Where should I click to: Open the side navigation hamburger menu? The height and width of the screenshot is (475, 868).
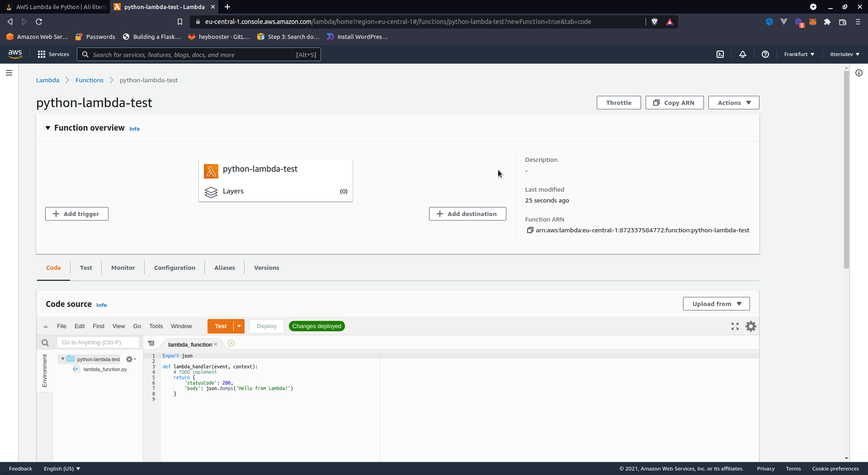click(9, 73)
